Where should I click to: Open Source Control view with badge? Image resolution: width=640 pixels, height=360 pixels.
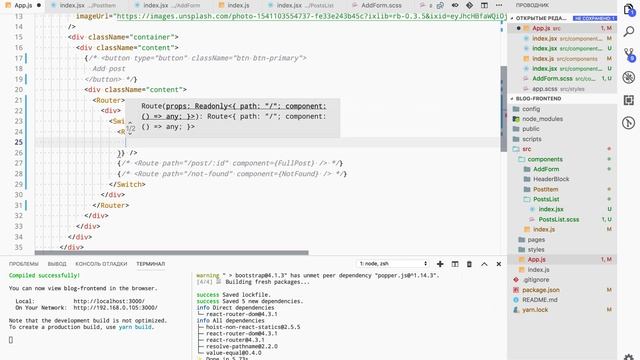(x=629, y=54)
